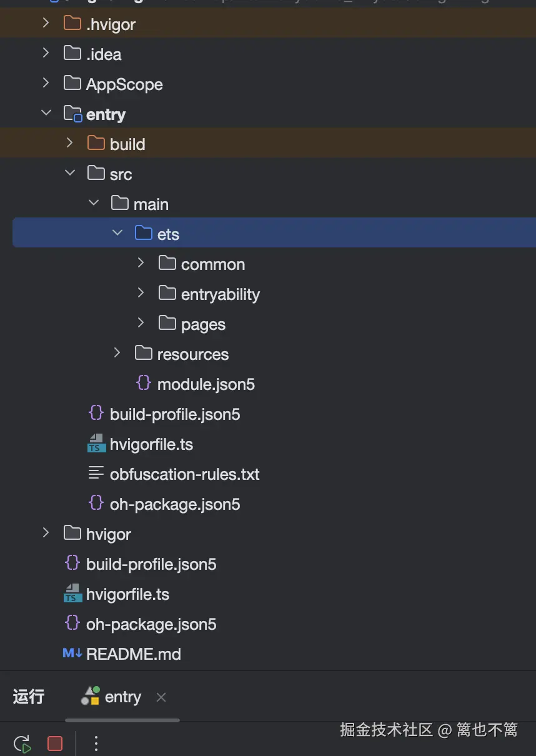Expand the entryability folder

click(x=141, y=293)
